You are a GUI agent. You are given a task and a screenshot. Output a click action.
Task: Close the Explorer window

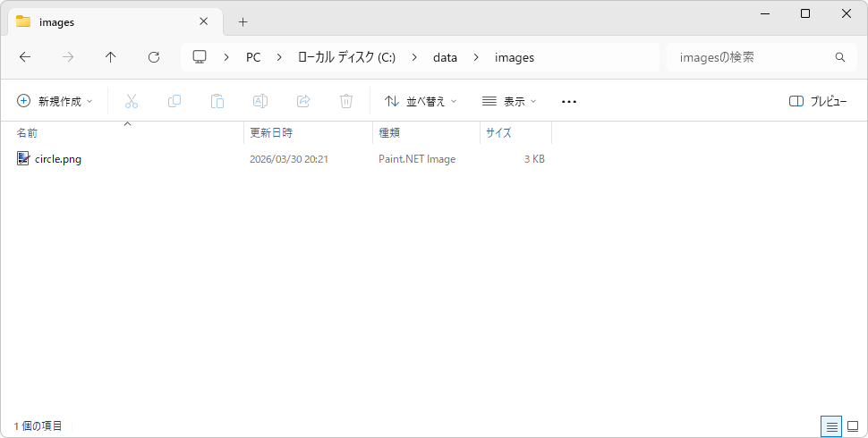coord(847,13)
